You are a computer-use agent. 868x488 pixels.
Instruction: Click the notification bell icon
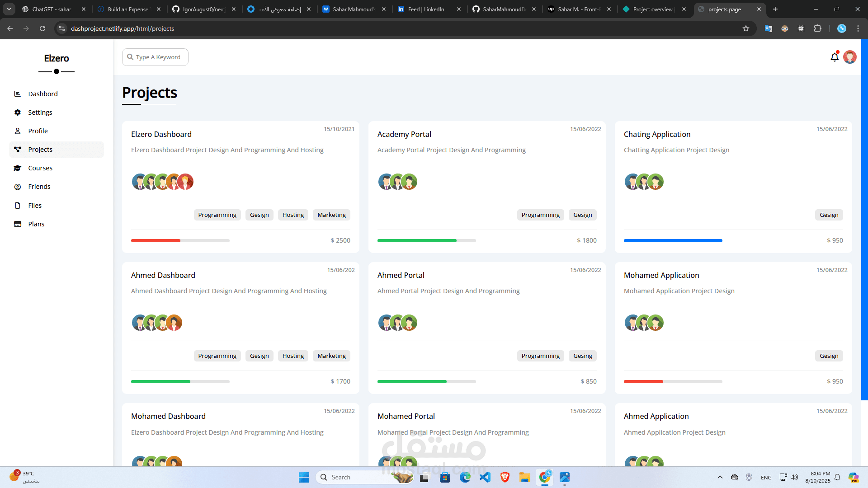coord(835,57)
